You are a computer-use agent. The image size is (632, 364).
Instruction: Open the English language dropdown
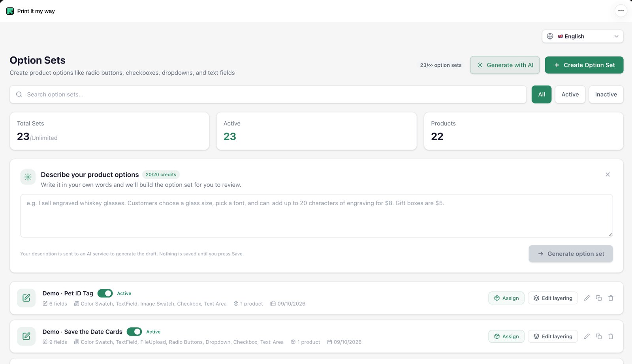(583, 36)
